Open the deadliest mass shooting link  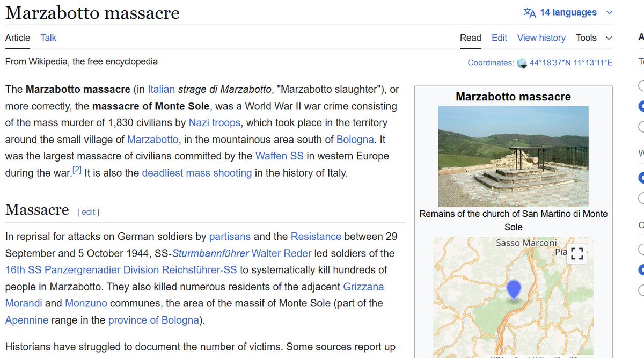pyautogui.click(x=197, y=173)
